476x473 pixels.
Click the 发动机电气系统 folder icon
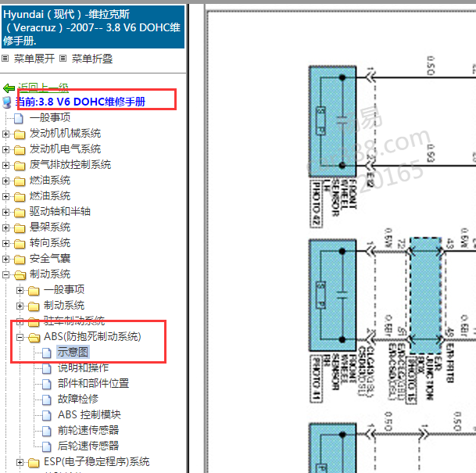[20, 149]
